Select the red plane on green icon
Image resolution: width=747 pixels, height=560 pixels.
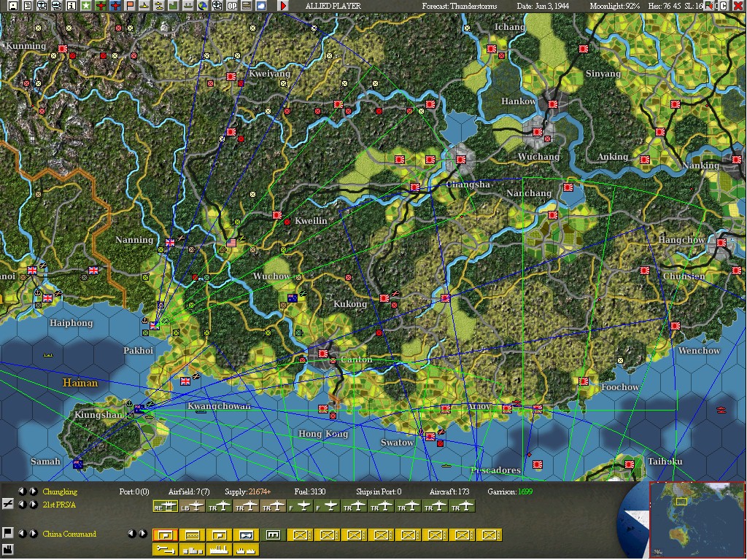tap(101, 6)
